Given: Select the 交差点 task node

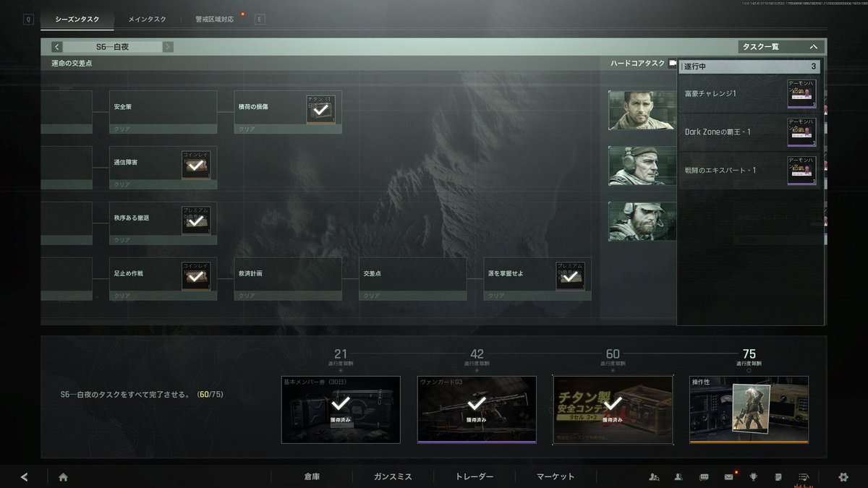Looking at the screenshot, I should pyautogui.click(x=413, y=279).
